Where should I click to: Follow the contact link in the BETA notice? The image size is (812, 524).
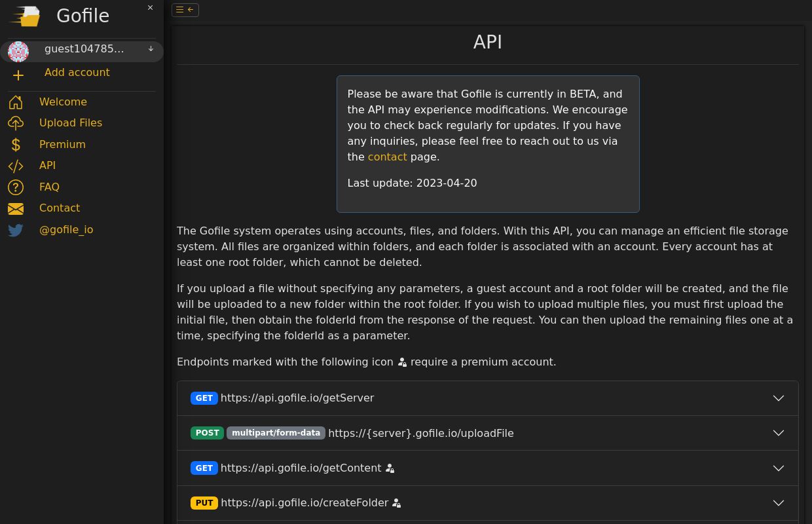click(x=387, y=157)
